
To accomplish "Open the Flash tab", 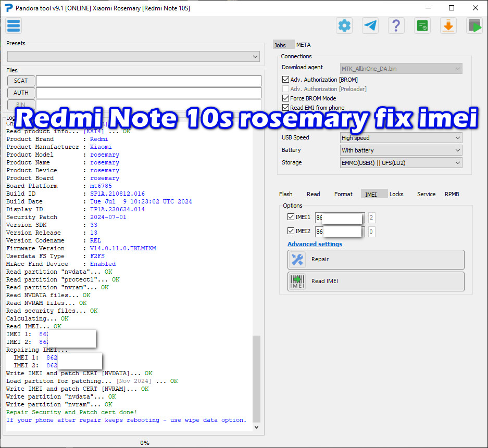I will 286,194.
